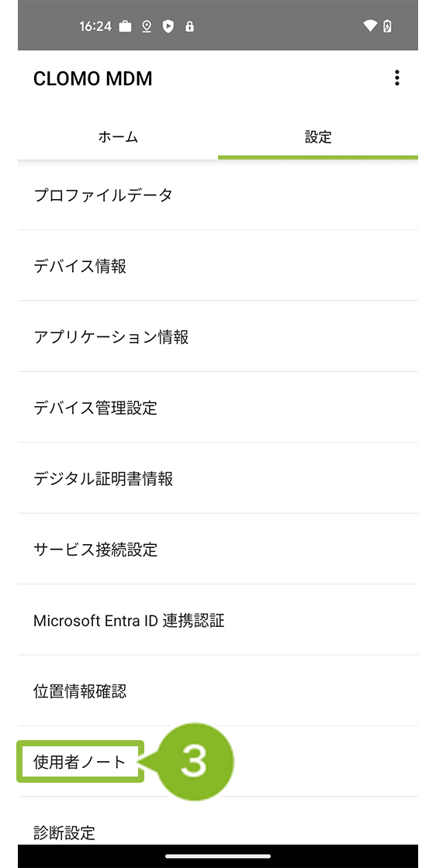
Task: Tap the location pin status icon
Action: click(x=147, y=26)
